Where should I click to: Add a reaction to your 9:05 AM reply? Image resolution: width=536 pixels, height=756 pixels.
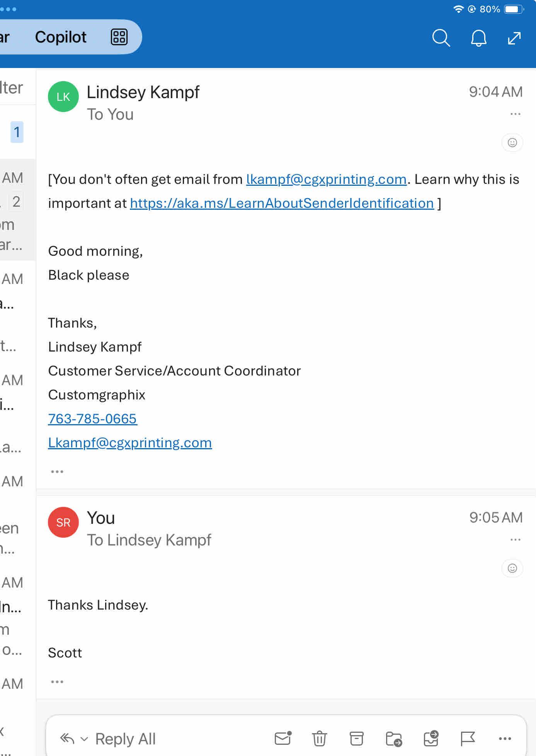(512, 568)
